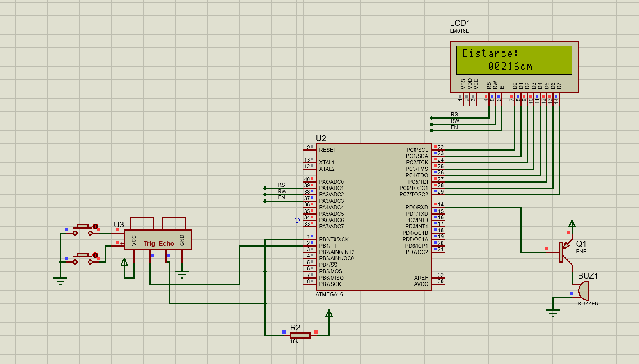
Task: Click the LCD1 reference label
Action: (x=460, y=23)
